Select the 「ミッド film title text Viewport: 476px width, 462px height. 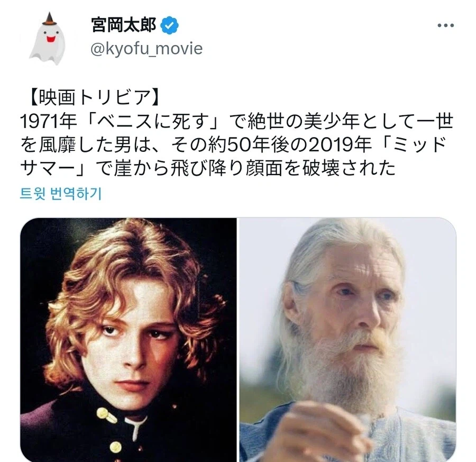click(414, 144)
